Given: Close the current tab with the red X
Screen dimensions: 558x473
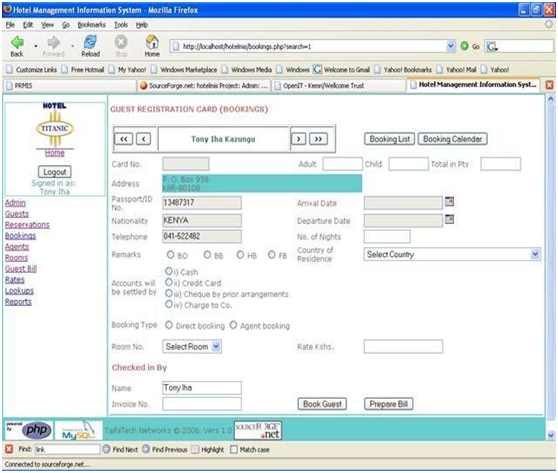Looking at the screenshot, I should [549, 85].
